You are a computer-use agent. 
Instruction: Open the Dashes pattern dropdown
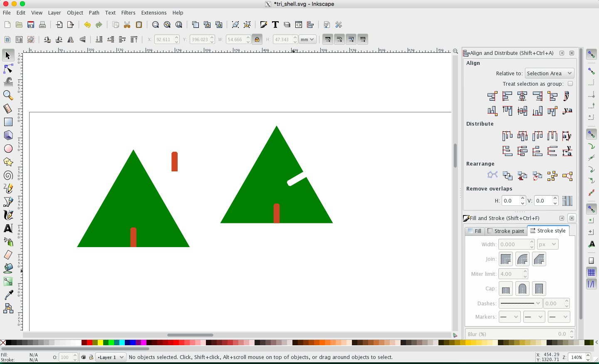pos(520,303)
